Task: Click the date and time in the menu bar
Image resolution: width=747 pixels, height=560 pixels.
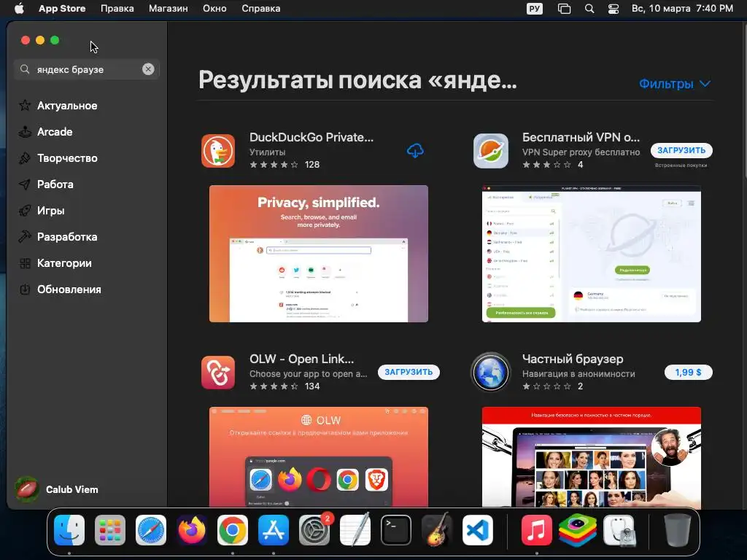Action: (682, 9)
